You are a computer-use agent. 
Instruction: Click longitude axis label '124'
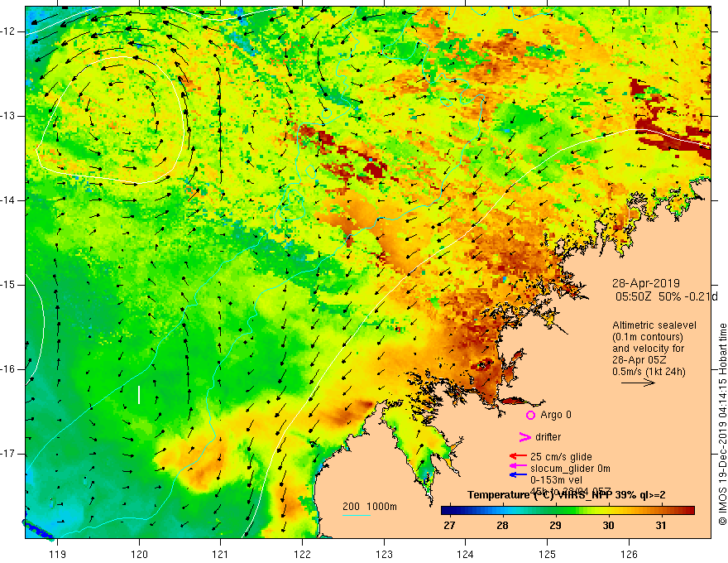[x=465, y=554]
